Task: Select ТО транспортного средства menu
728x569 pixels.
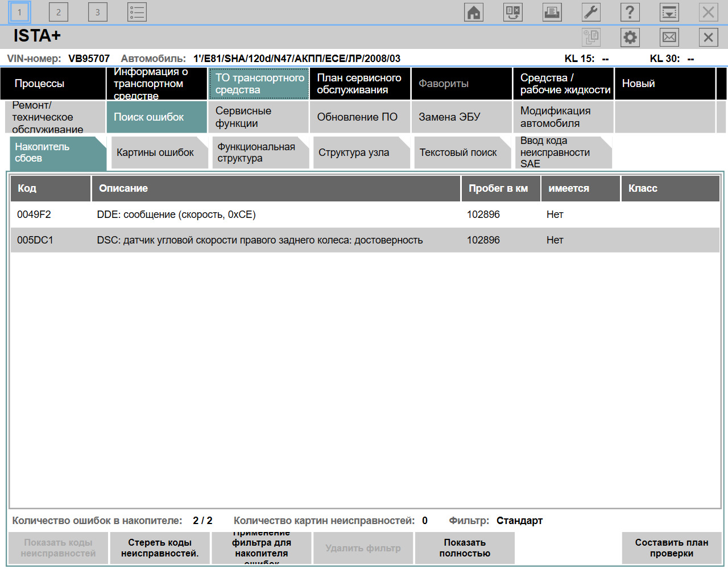Action: tap(259, 84)
